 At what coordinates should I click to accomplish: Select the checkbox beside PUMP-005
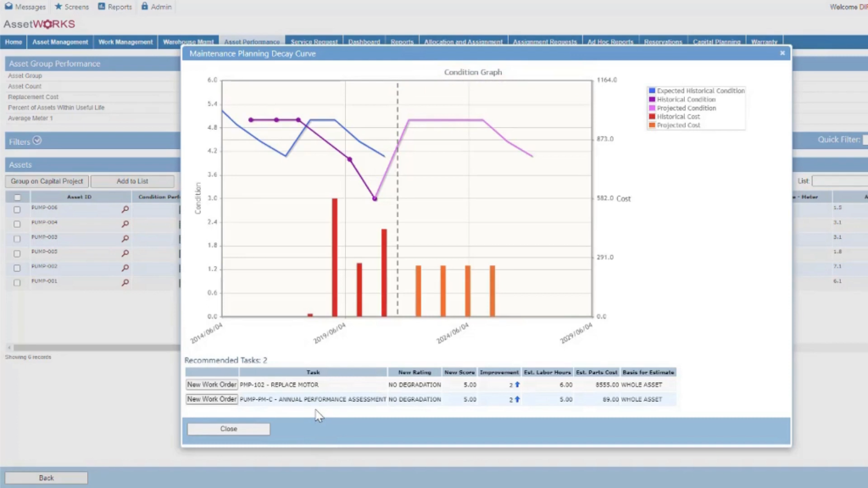pyautogui.click(x=18, y=252)
